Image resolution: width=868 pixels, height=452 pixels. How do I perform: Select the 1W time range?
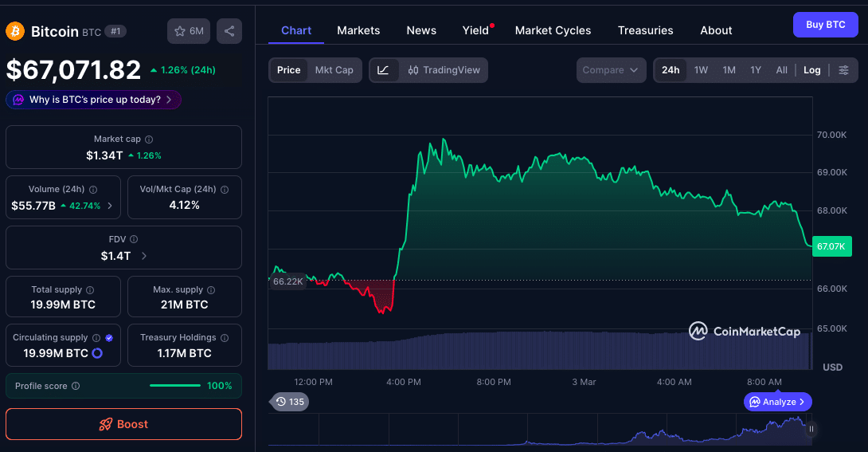(x=701, y=70)
